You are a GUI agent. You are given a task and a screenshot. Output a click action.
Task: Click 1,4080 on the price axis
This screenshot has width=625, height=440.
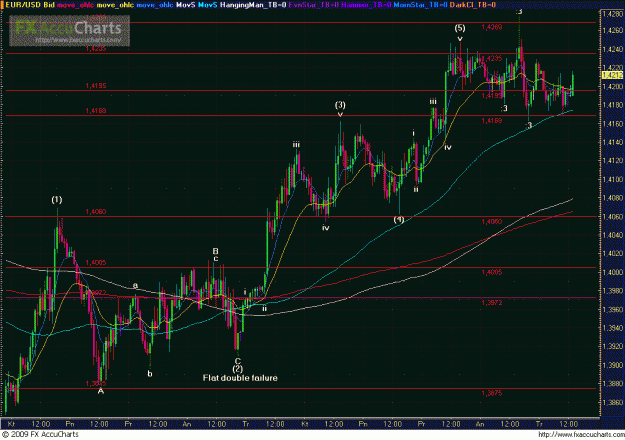(612, 198)
